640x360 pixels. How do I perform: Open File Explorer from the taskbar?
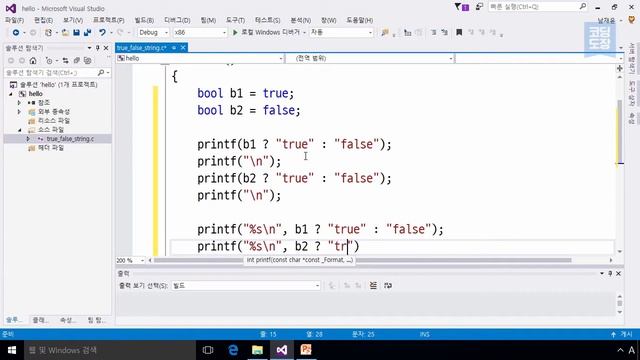coord(257,350)
